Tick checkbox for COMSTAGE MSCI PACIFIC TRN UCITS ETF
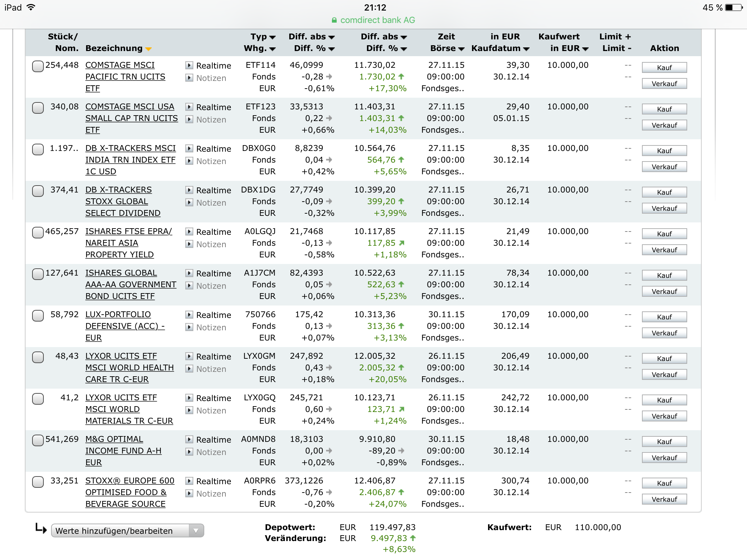 [x=38, y=66]
